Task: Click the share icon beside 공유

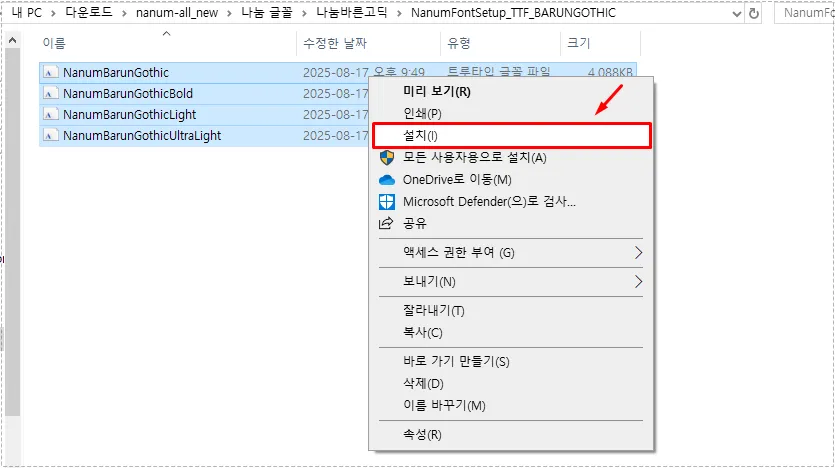Action: (x=386, y=223)
